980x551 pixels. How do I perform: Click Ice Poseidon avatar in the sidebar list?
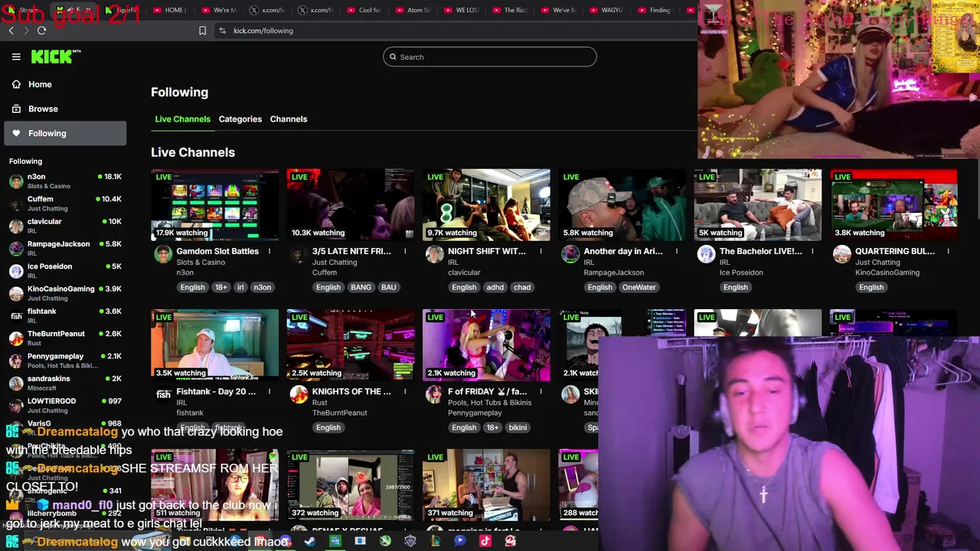(x=16, y=271)
